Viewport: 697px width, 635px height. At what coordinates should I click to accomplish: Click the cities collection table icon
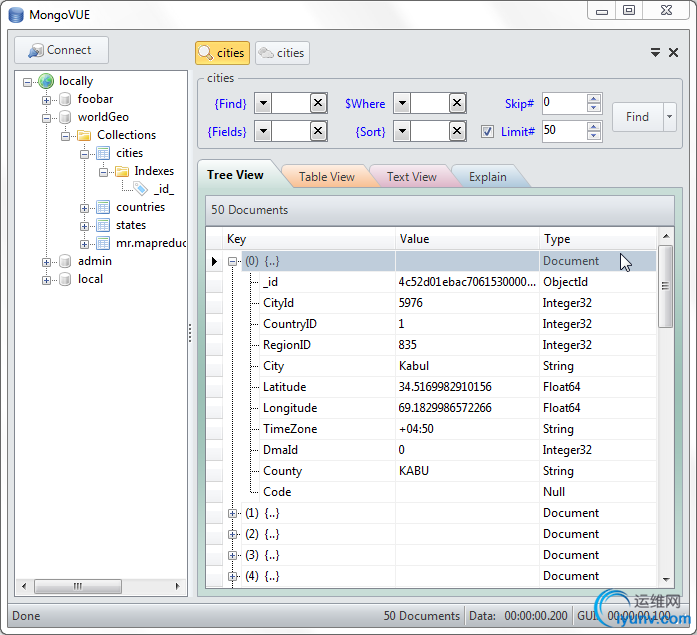[x=103, y=153]
